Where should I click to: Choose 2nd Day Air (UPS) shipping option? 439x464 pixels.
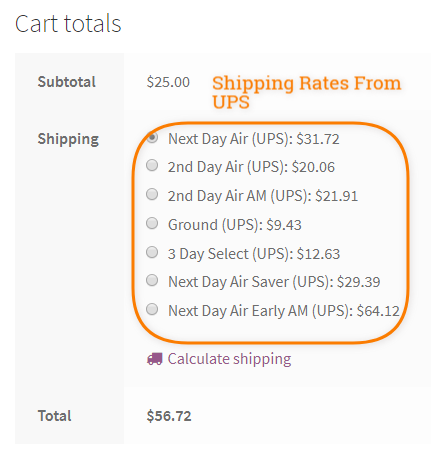pos(152,165)
